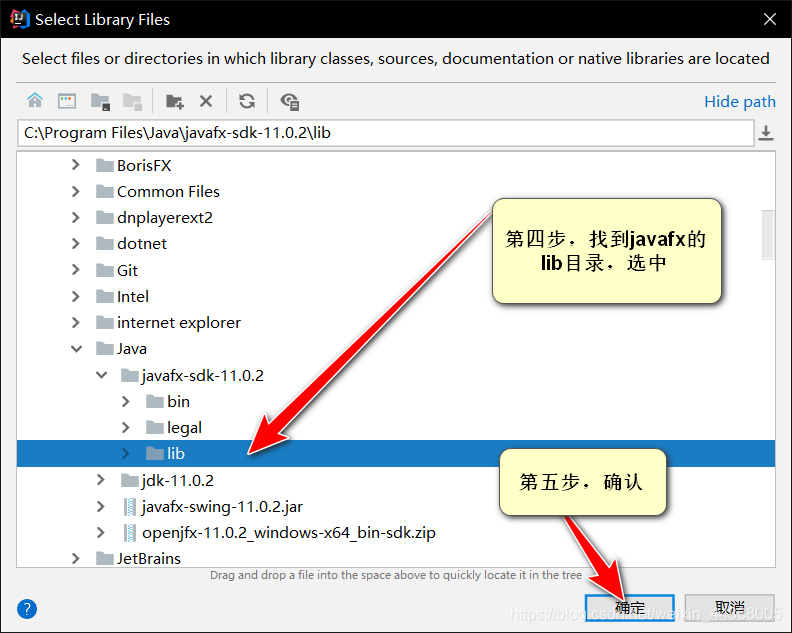Expand the dnplayerext2 folder
The width and height of the screenshot is (792, 633).
coord(76,217)
